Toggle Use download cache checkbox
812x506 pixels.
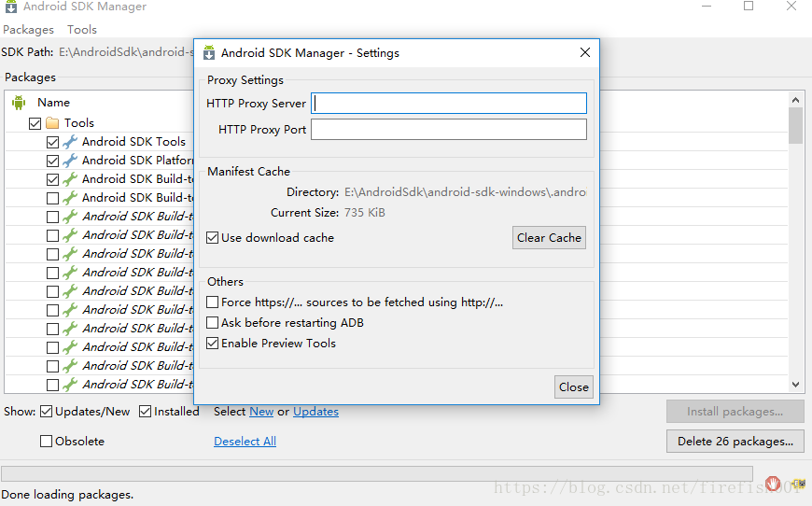[x=212, y=238]
